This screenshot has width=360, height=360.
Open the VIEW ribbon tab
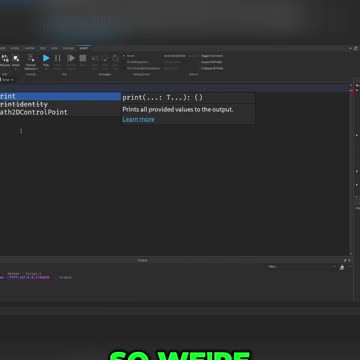(54, 48)
